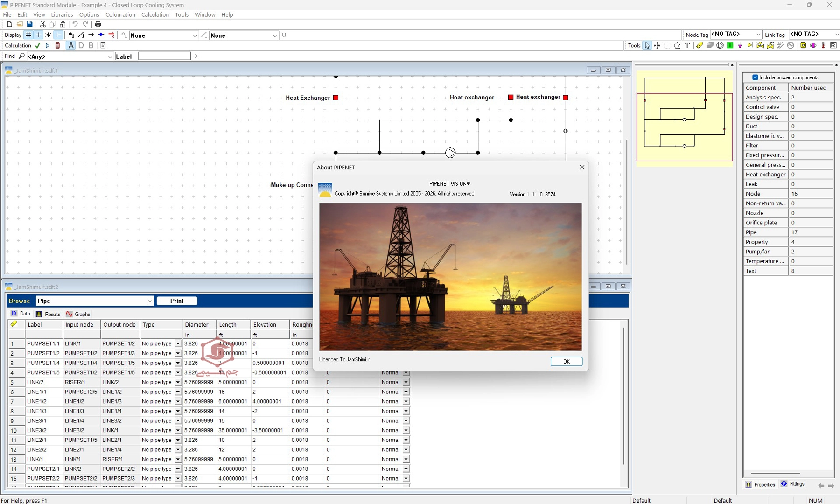This screenshot has width=840, height=504.
Task: Open the Node Tag dropdown
Action: point(758,35)
